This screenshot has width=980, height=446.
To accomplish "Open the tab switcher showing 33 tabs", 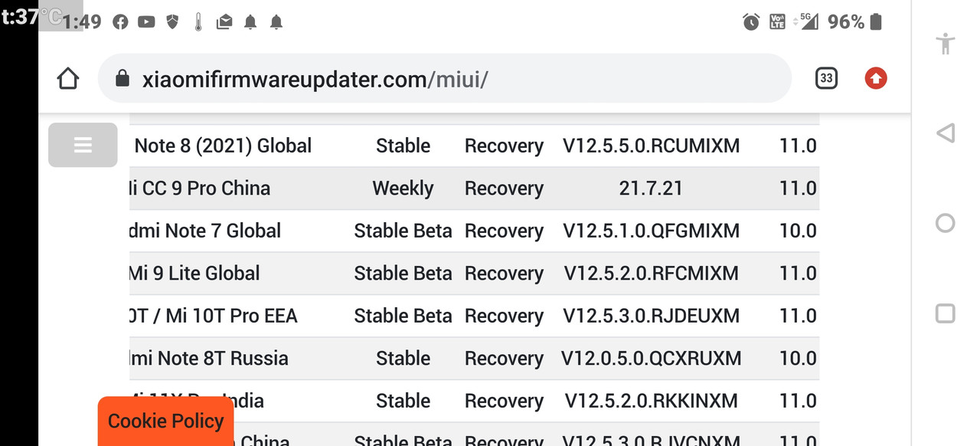I will 826,78.
